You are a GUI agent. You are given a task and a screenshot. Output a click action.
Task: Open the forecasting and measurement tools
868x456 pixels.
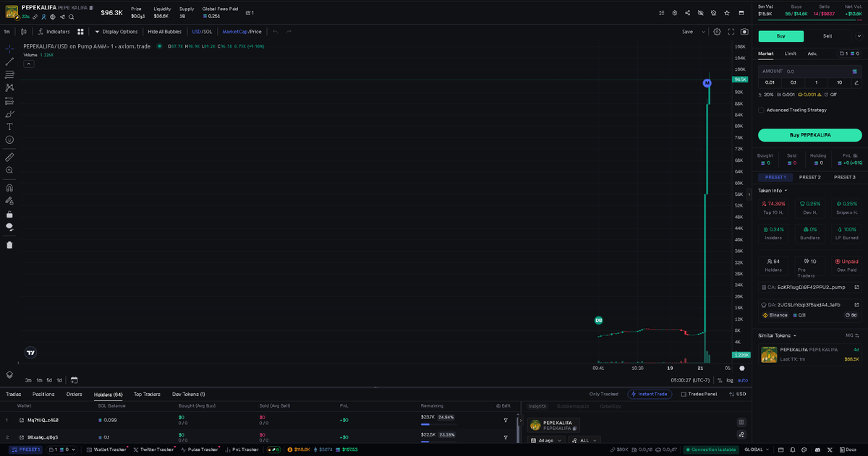[9, 100]
